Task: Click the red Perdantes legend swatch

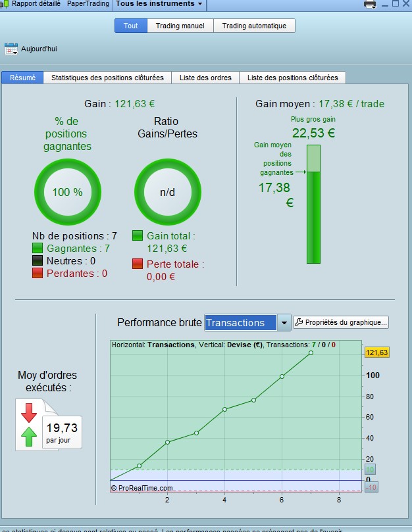Action: click(38, 273)
